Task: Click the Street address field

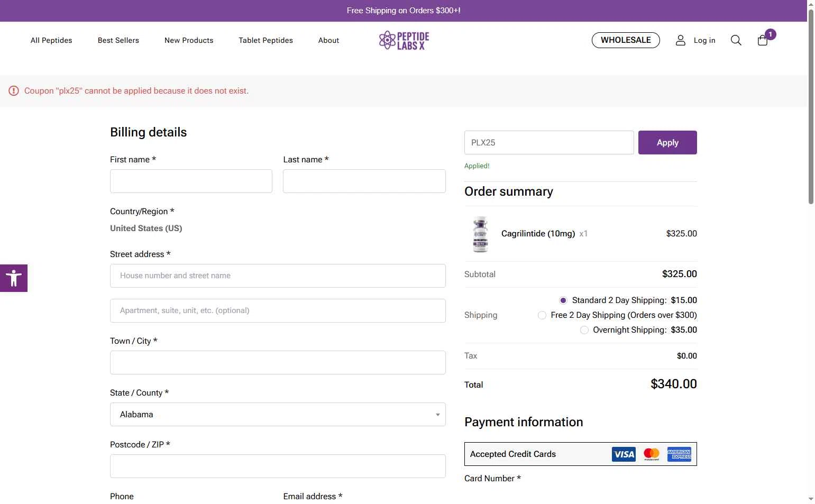Action: click(x=278, y=276)
